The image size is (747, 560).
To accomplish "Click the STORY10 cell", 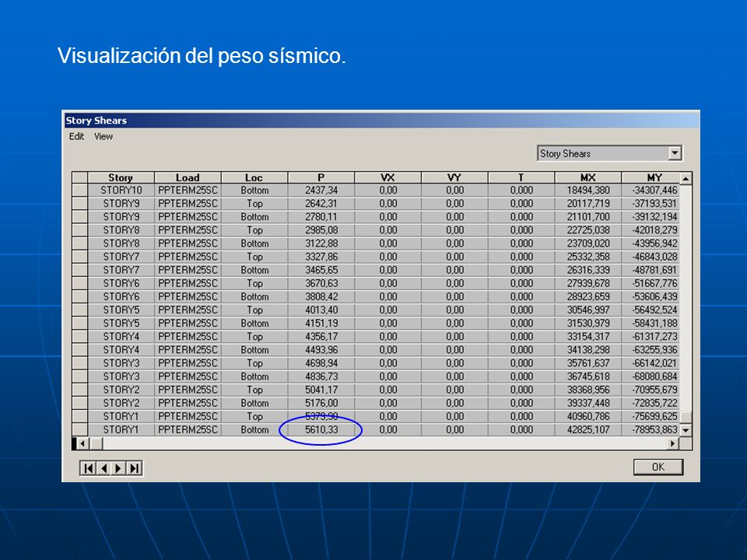I will (121, 190).
